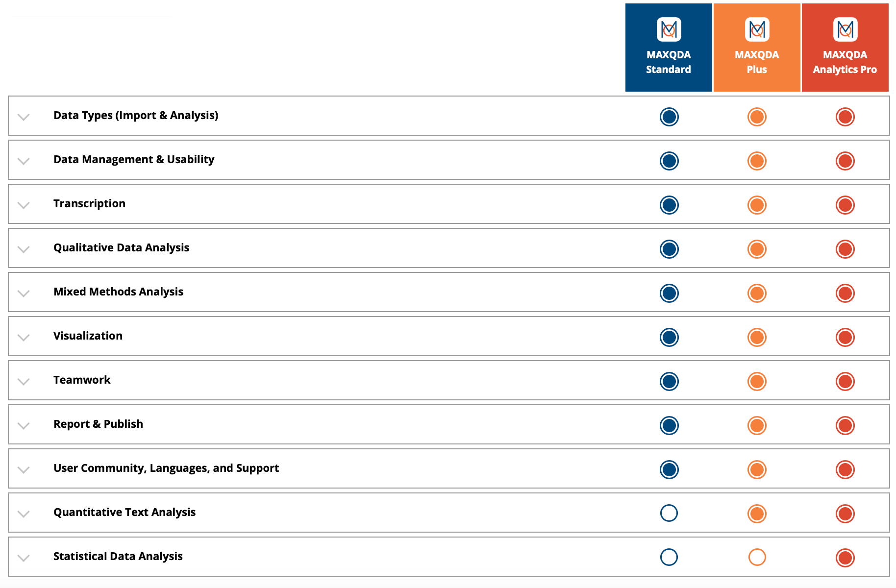Click Standard's empty circle for Quantitative Text Analysis
This screenshot has width=896, height=588.
click(x=669, y=513)
